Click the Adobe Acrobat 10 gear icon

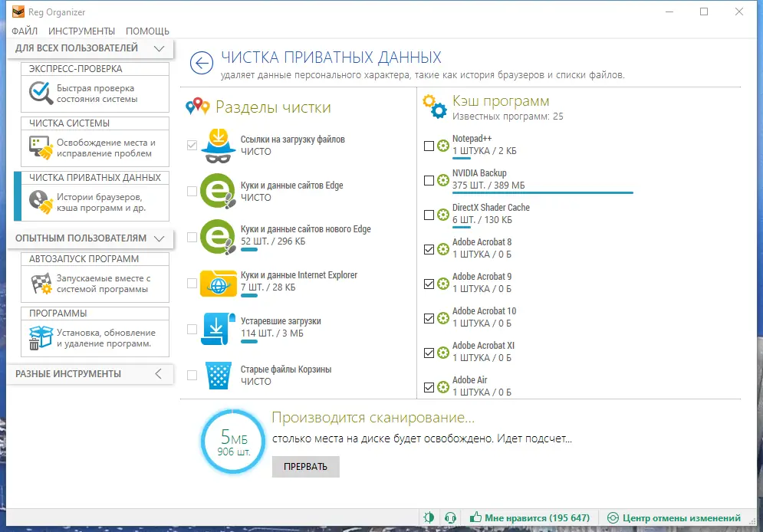point(442,318)
